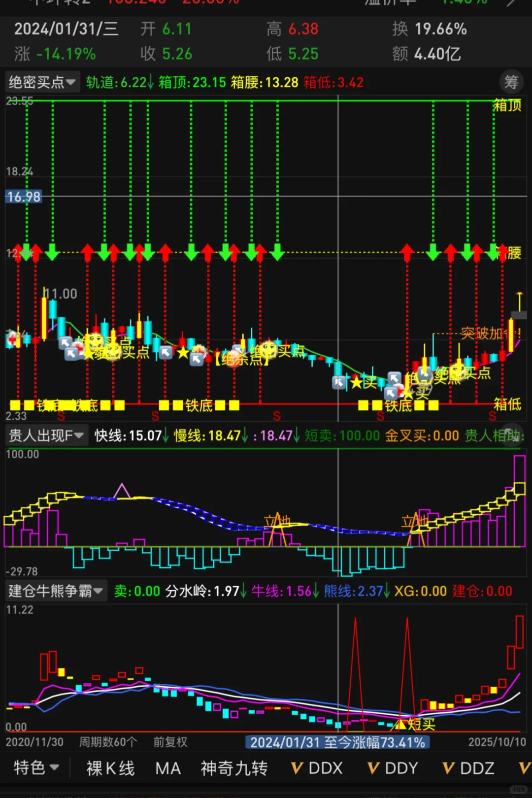The width and height of the screenshot is (532, 798).
Task: Tap the 轨道:6.22 value
Action: click(120, 82)
